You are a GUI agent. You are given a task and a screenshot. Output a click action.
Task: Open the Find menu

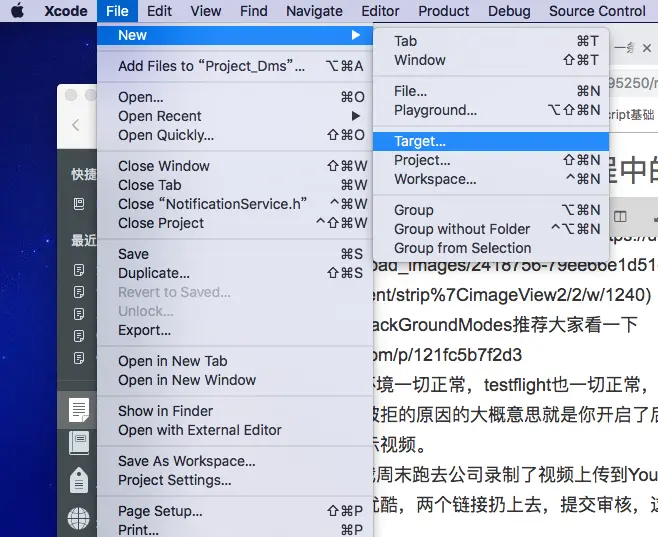point(253,11)
